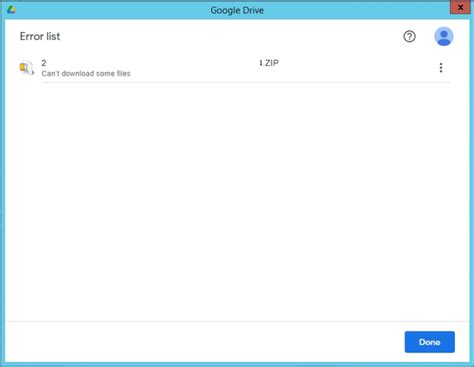Open the help question mark icon

coord(409,36)
